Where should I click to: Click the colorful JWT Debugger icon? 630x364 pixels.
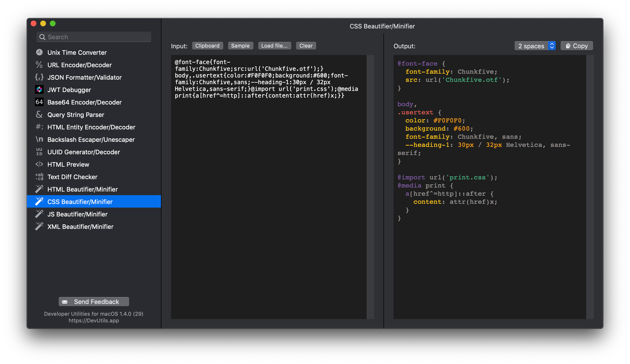[x=39, y=90]
